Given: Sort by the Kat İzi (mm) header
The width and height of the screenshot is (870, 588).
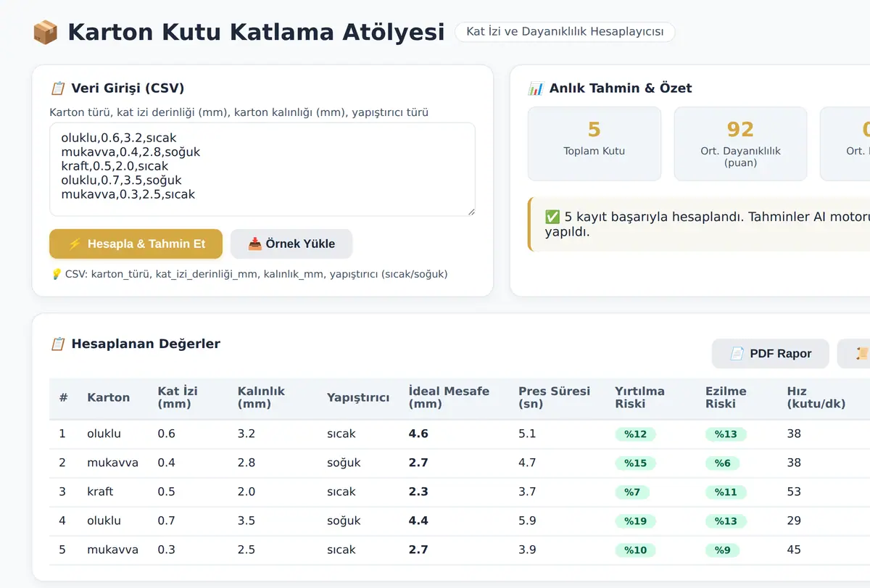Looking at the screenshot, I should (178, 397).
